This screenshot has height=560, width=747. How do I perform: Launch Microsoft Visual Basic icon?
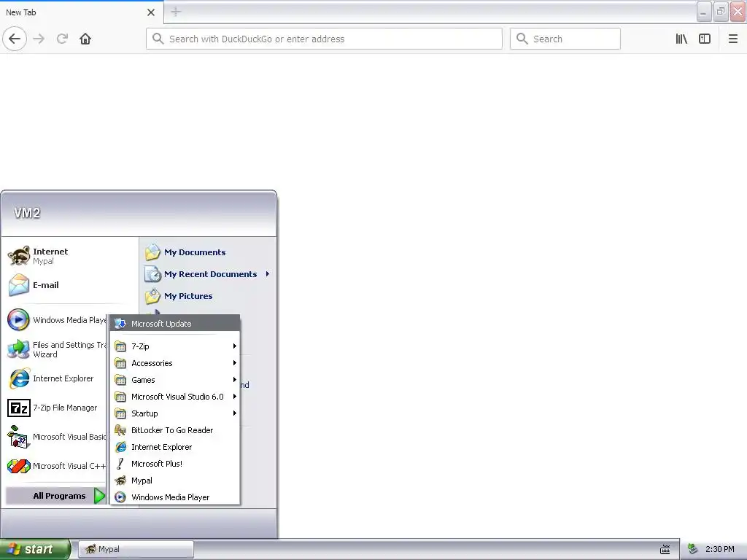(19, 437)
